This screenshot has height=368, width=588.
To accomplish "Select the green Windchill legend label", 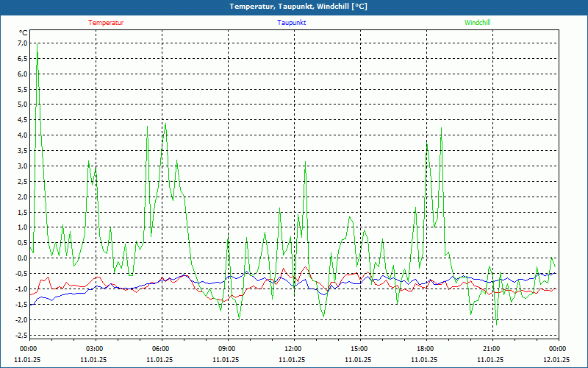I will point(477,23).
